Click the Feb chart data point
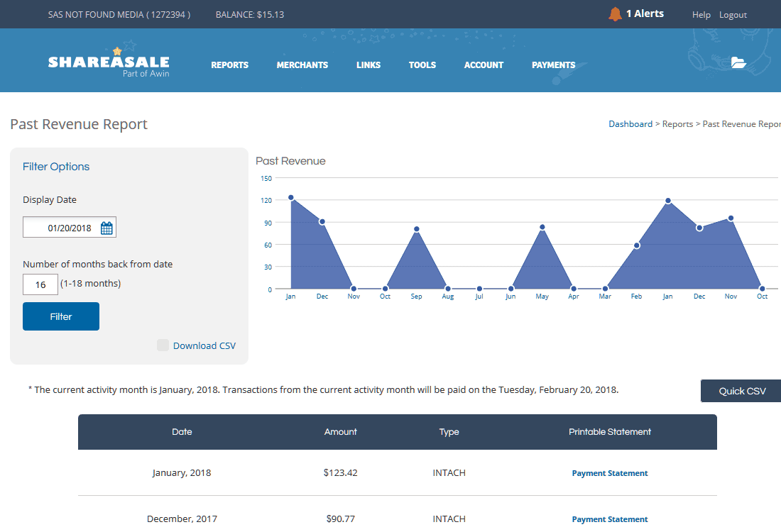The width and height of the screenshot is (781, 532). tap(637, 245)
